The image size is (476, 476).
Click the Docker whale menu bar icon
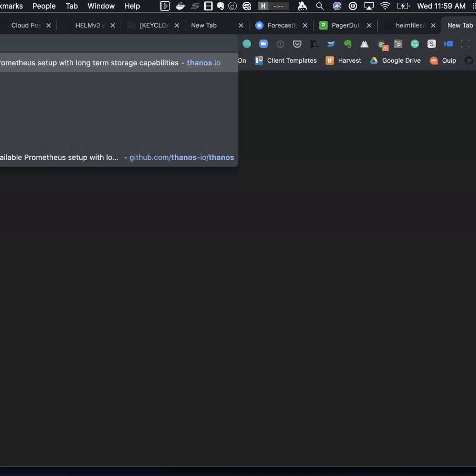click(x=180, y=6)
